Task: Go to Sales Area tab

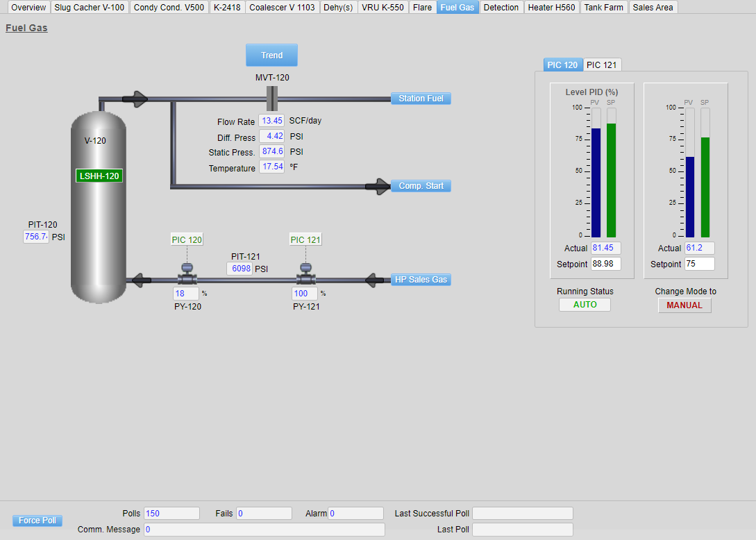Action: (x=653, y=7)
